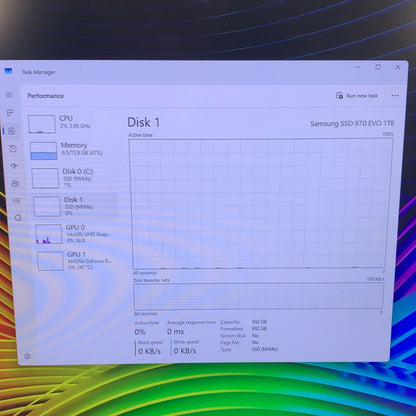Open the Startup apps sidebar icon
The image size is (416, 416).
tap(14, 166)
